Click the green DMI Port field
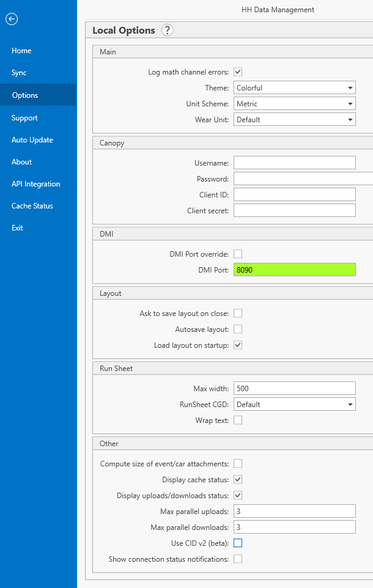Screen dimensions: 373x588 [294, 270]
